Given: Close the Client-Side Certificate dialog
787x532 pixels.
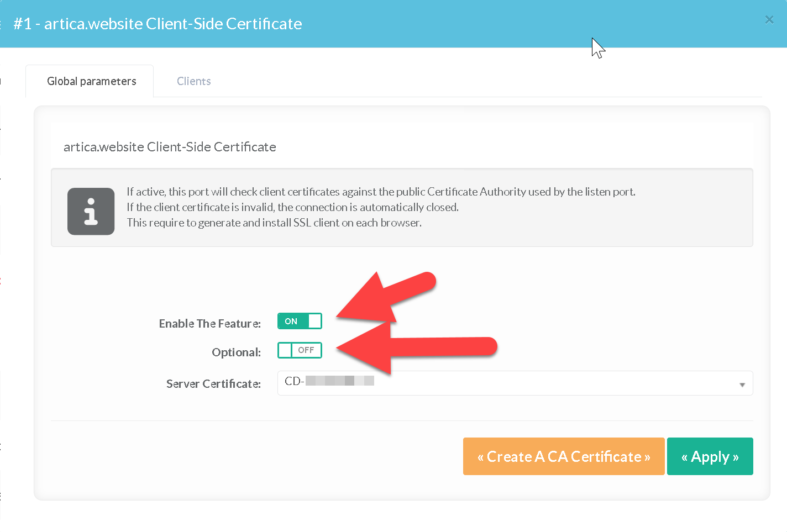Looking at the screenshot, I should click(x=769, y=20).
